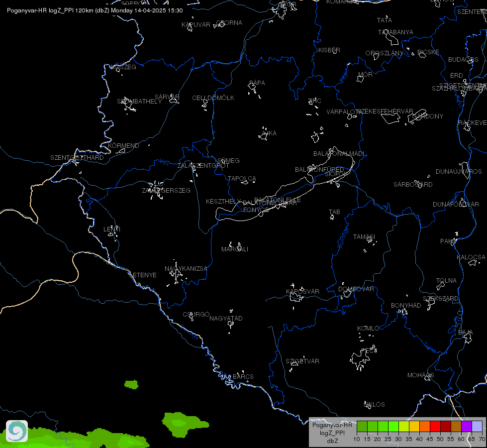Click the small isolated green echo above the larger green blob

pyautogui.click(x=131, y=385)
